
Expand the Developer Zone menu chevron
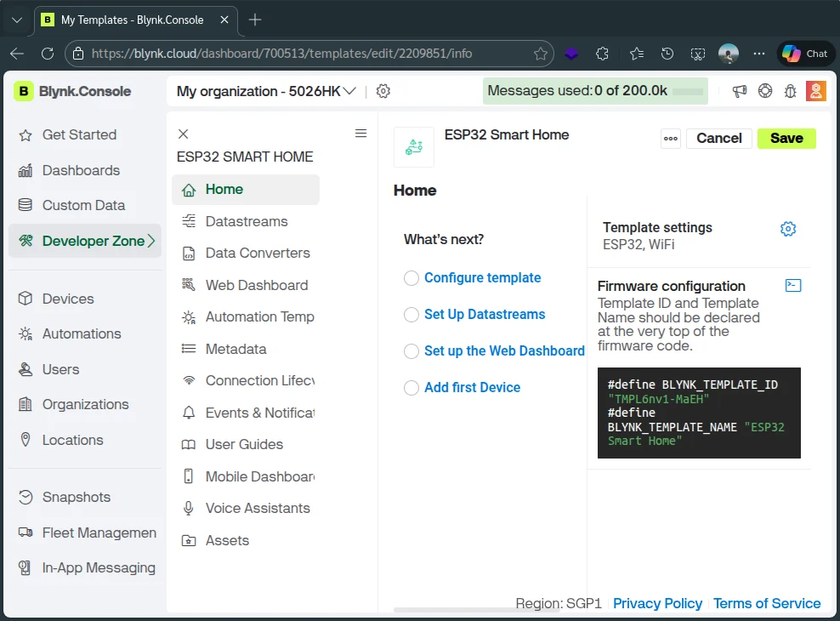pyautogui.click(x=151, y=241)
